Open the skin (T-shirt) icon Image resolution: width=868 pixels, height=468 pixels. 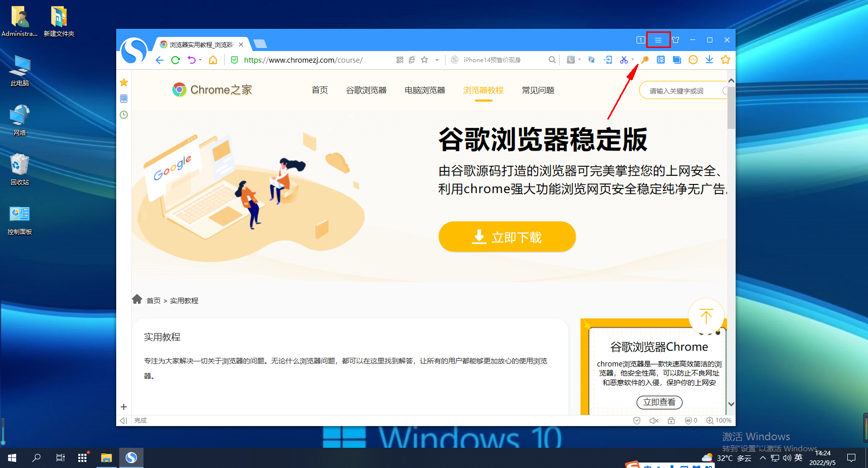676,40
